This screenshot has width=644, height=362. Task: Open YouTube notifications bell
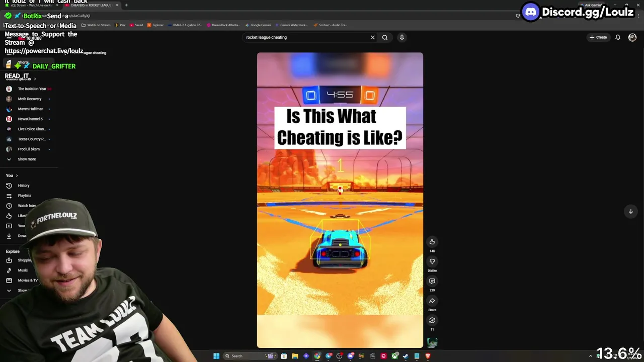(x=617, y=37)
